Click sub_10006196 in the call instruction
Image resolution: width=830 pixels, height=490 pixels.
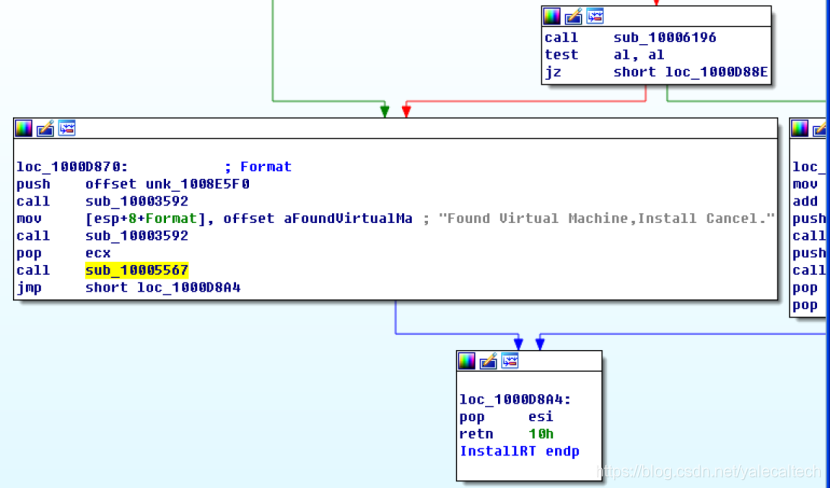click(665, 38)
